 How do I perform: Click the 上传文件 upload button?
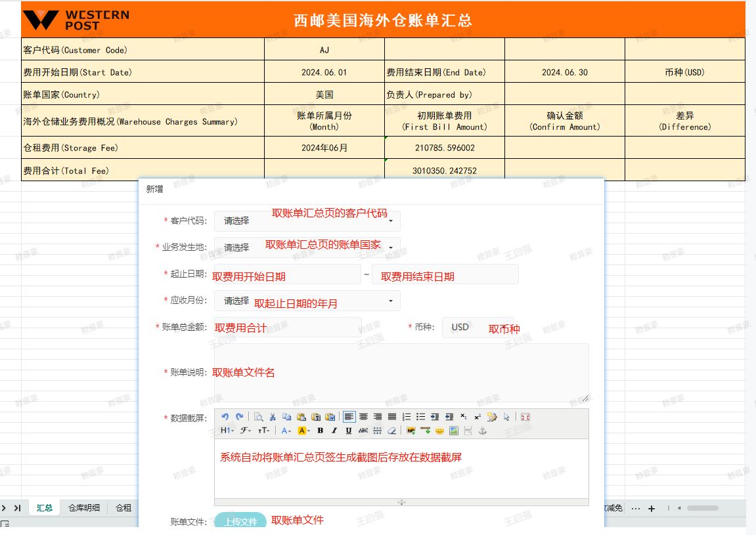[x=240, y=521]
